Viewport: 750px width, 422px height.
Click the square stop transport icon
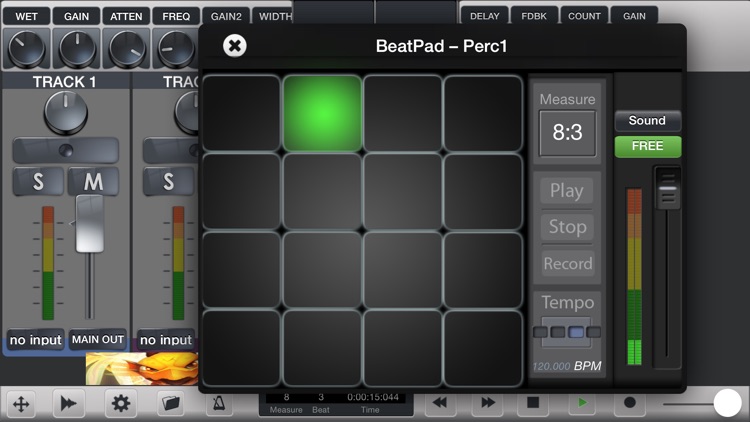pyautogui.click(x=533, y=403)
